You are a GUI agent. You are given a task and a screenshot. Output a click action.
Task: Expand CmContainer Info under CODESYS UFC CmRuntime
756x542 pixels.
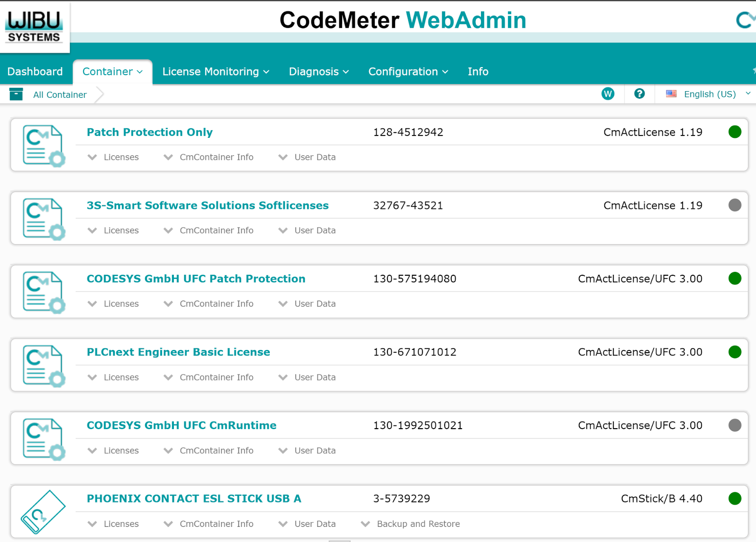pyautogui.click(x=208, y=450)
